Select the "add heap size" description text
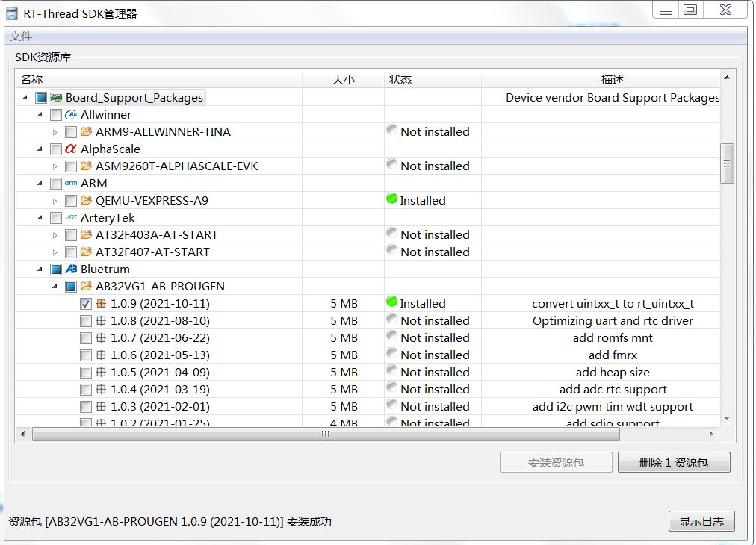 pyautogui.click(x=613, y=373)
